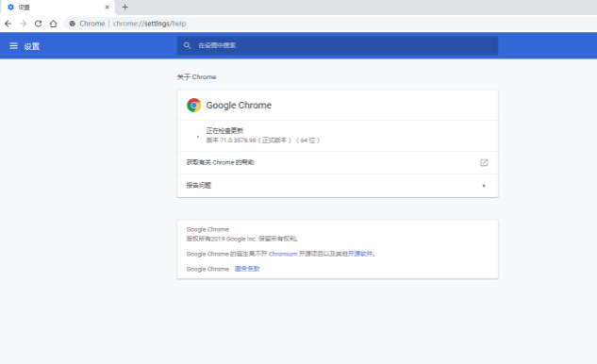The height and width of the screenshot is (364, 597).
Task: Click the 设置 title in blue header
Action: 32,46
